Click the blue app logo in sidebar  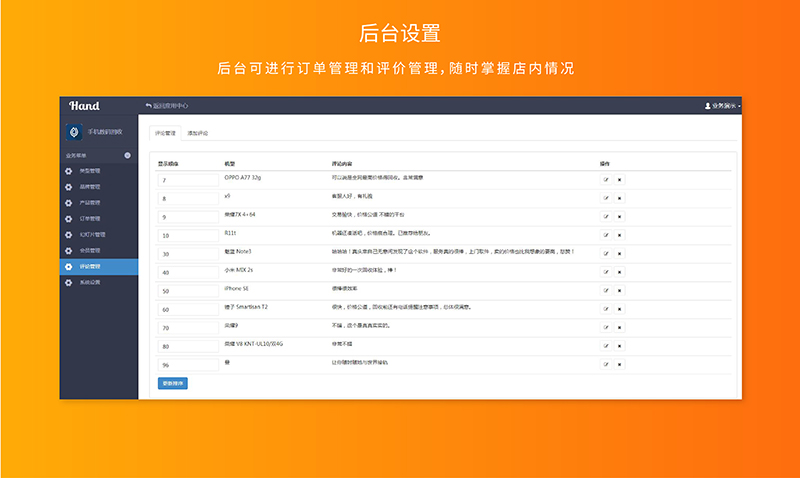pos(74,132)
